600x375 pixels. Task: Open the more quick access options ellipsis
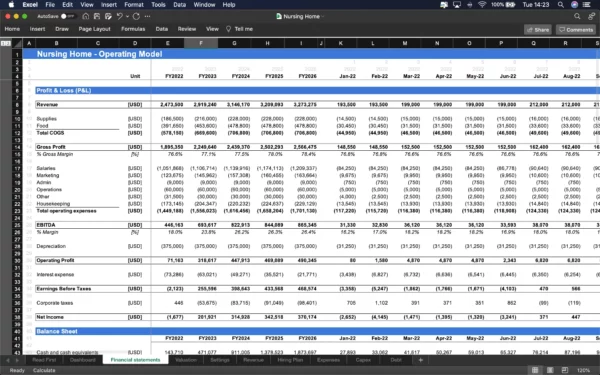[x=148, y=16]
